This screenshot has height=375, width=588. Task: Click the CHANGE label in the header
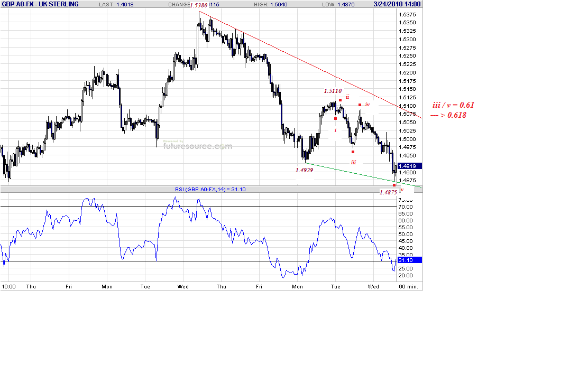pyautogui.click(x=179, y=5)
